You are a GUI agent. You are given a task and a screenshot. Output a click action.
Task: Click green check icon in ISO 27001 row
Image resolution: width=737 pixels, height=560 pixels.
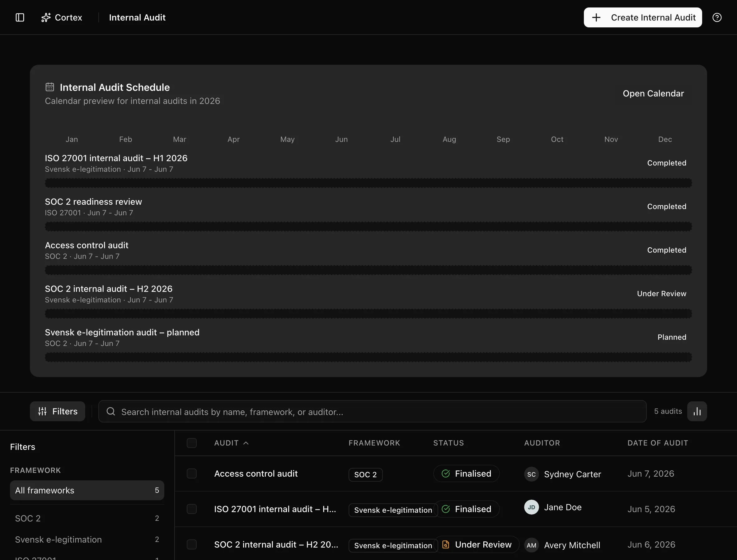pyautogui.click(x=446, y=509)
